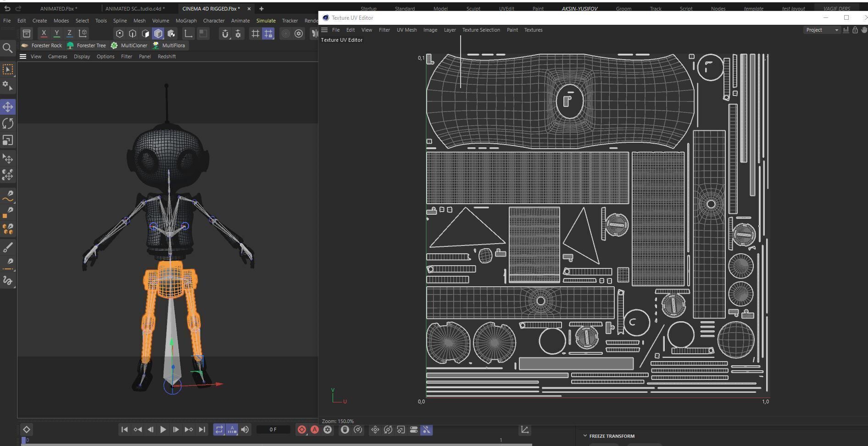Switch to ANIMATED SC...tudio.c4d tab
The width and height of the screenshot is (868, 446).
click(x=135, y=9)
